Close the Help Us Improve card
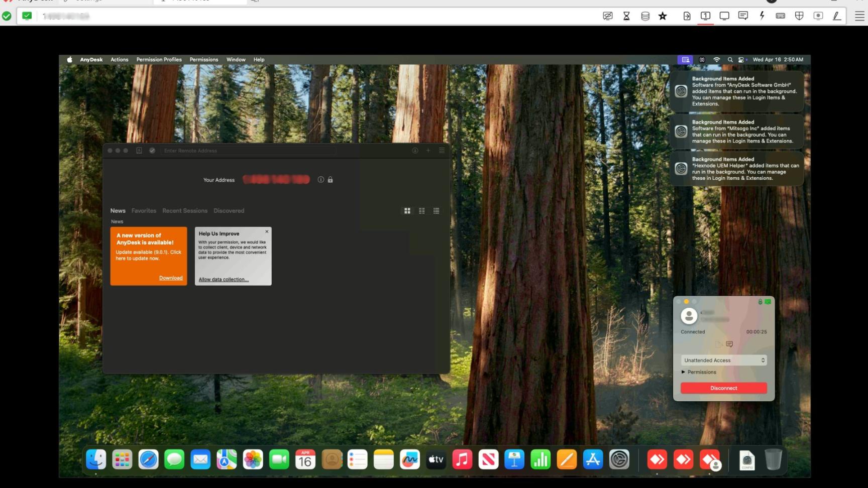 tap(267, 231)
